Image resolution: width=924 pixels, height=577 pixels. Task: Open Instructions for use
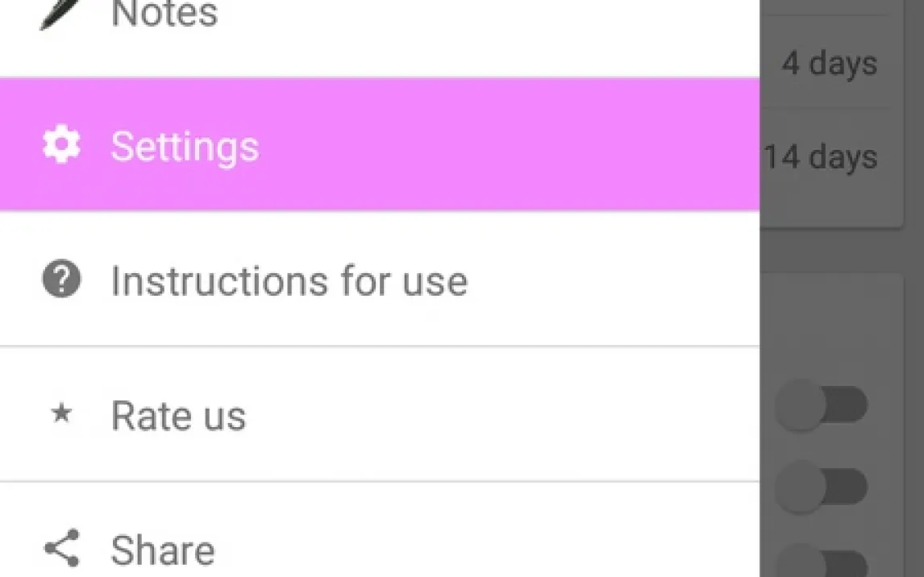[x=289, y=281]
